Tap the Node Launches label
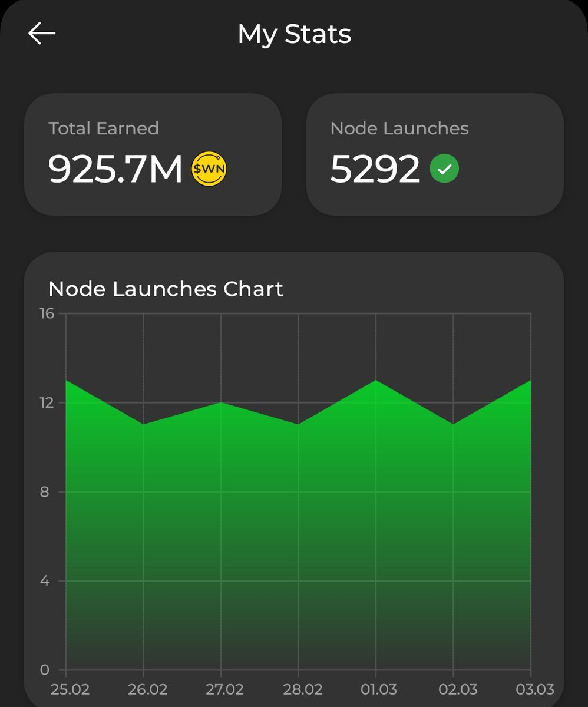The width and height of the screenshot is (588, 707). [x=399, y=128]
